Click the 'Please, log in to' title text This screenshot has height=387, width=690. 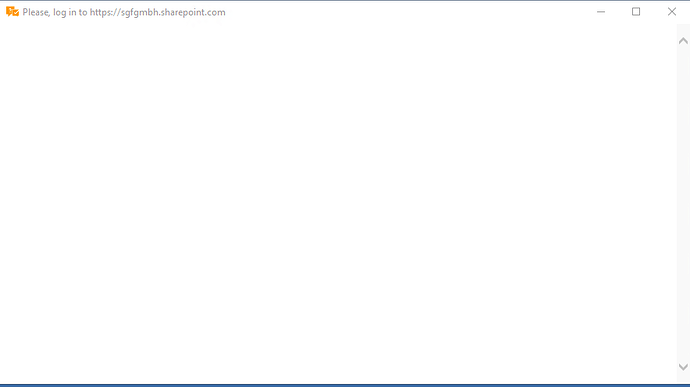pyautogui.click(x=55, y=12)
